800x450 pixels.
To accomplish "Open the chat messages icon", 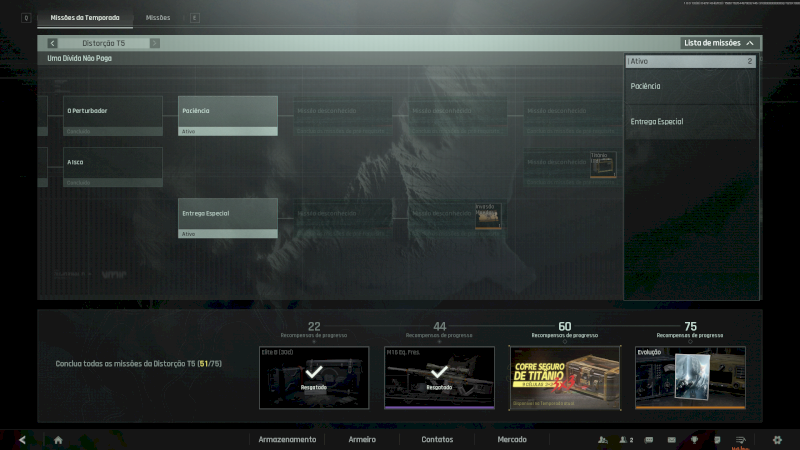I will (x=649, y=439).
